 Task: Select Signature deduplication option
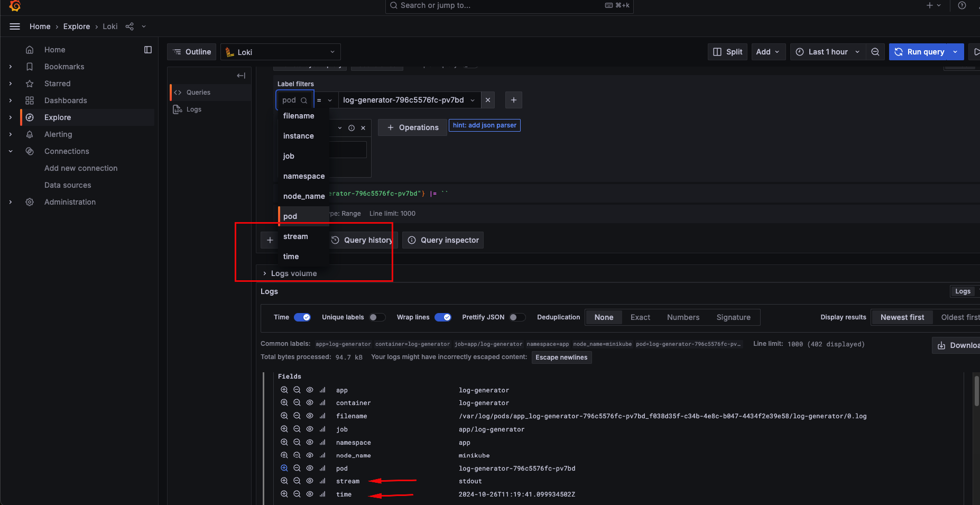point(733,317)
